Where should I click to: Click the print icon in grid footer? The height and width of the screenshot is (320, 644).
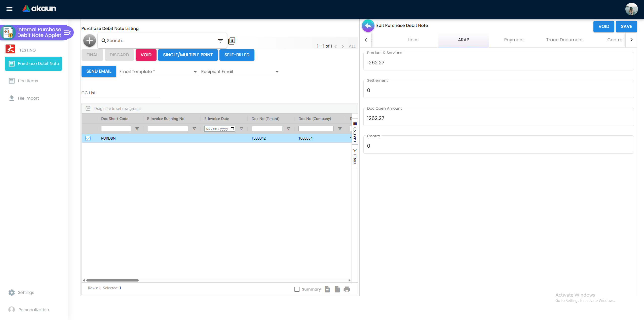click(347, 289)
